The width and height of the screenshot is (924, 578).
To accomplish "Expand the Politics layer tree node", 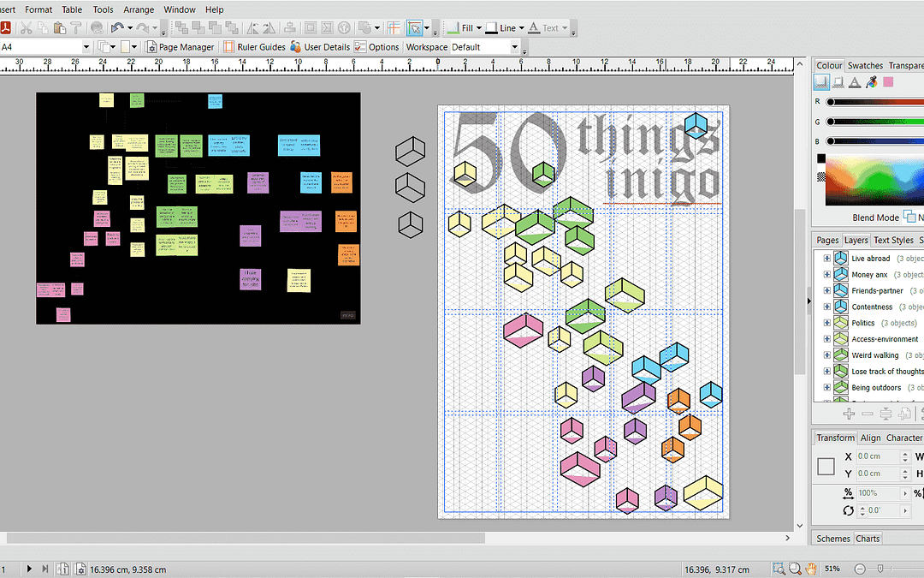I will click(x=826, y=323).
